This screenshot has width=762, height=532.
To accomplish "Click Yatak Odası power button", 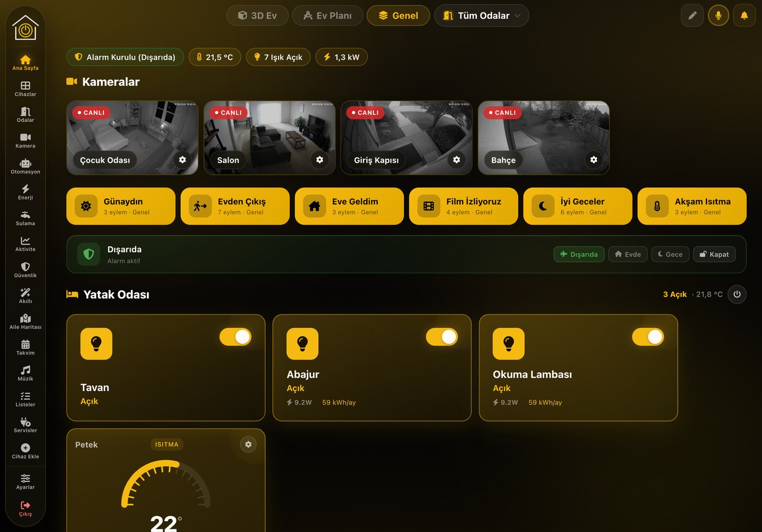I will (x=737, y=294).
